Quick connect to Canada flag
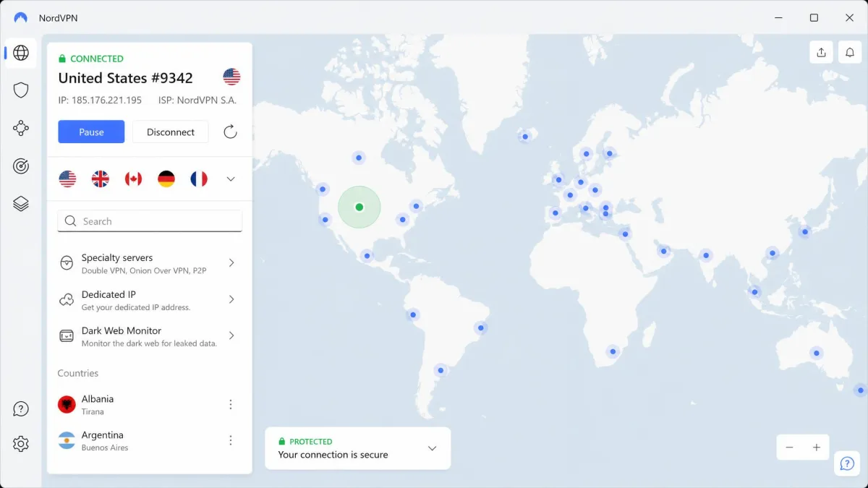The image size is (868, 488). tap(133, 179)
